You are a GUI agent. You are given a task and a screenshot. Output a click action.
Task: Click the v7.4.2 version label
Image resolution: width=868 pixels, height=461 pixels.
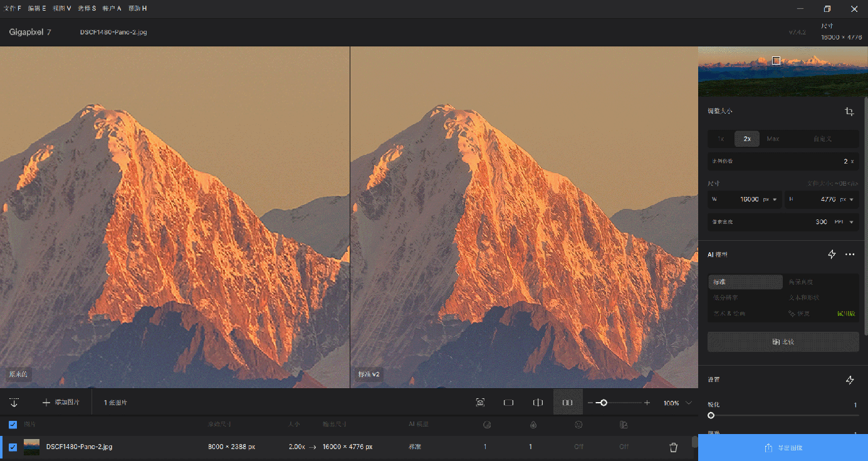coord(797,32)
